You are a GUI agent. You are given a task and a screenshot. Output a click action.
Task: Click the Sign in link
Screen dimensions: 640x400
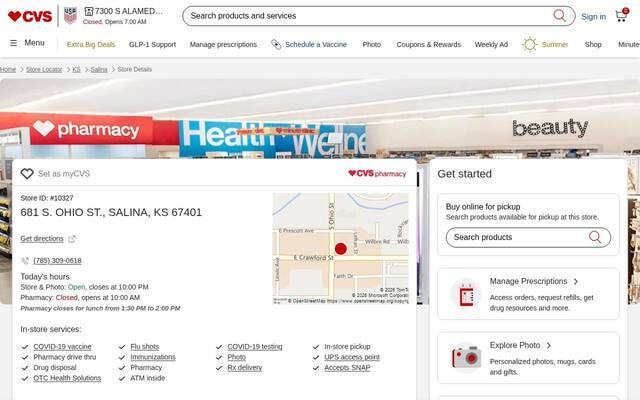pyautogui.click(x=593, y=17)
